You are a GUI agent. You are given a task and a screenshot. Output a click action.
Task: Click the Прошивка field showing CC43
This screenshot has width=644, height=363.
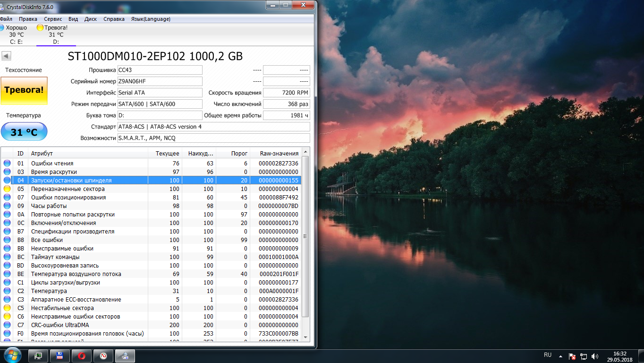[x=160, y=70]
